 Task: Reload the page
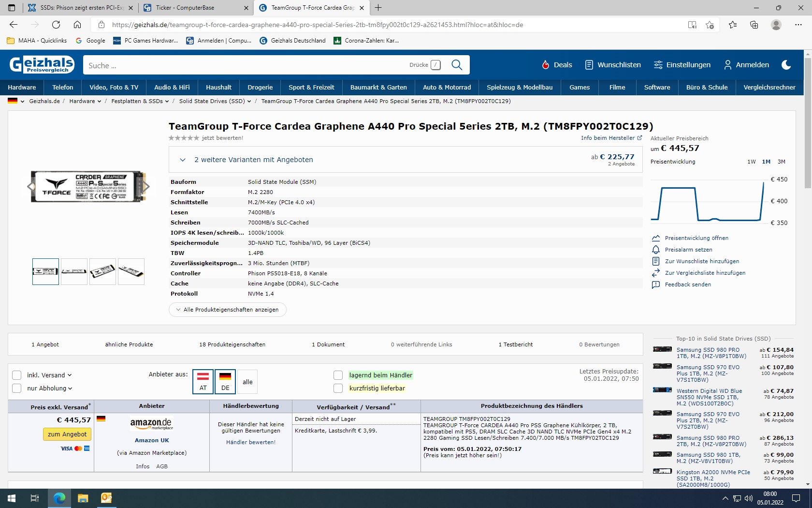(56, 25)
